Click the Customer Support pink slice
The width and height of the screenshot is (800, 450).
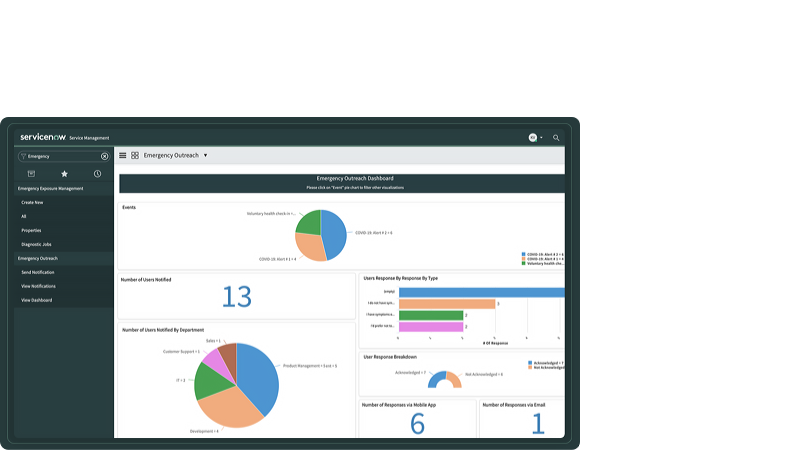[x=215, y=362]
